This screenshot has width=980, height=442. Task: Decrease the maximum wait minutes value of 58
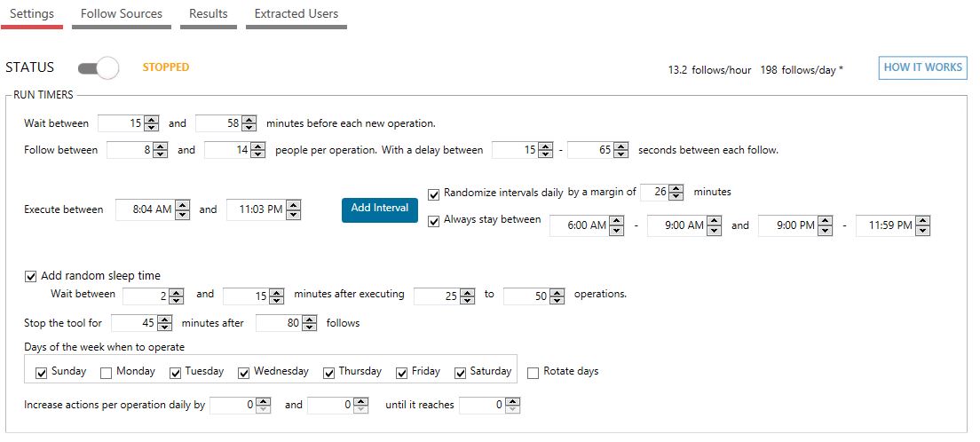pos(249,128)
